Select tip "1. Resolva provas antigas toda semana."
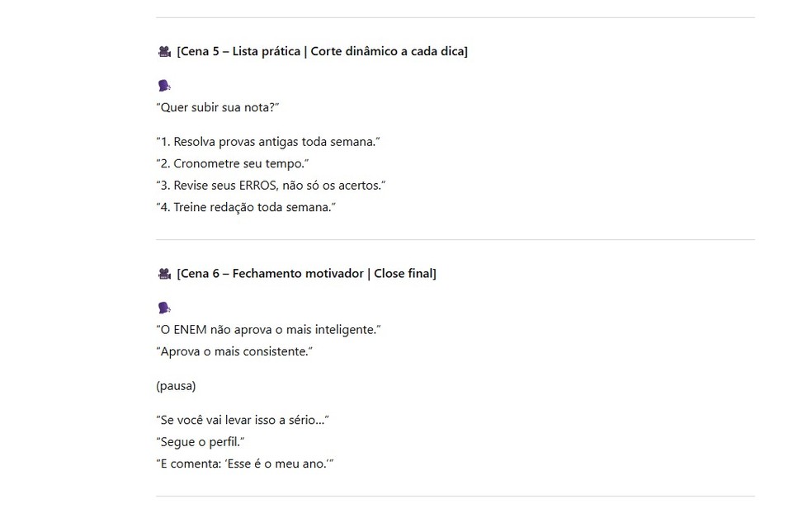 click(x=268, y=142)
